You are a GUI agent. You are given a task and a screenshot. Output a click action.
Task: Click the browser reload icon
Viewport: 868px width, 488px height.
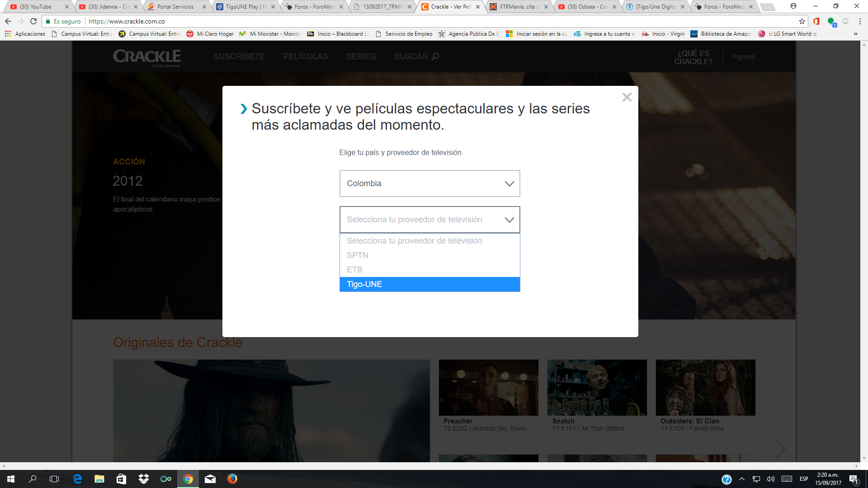pyautogui.click(x=33, y=21)
